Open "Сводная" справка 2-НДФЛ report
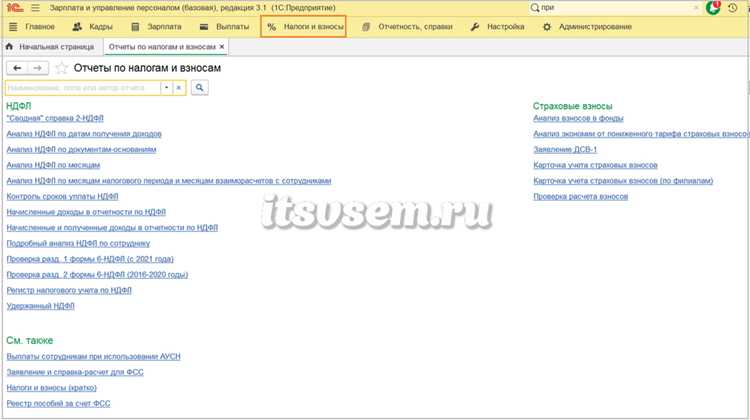This screenshot has width=750, height=420. point(55,118)
